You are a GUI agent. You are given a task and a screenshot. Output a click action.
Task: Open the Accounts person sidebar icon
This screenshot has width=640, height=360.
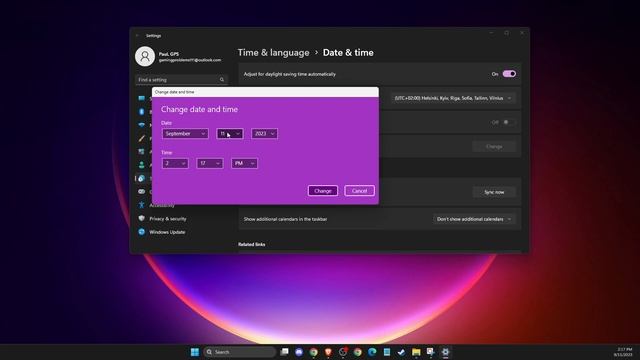point(142,165)
